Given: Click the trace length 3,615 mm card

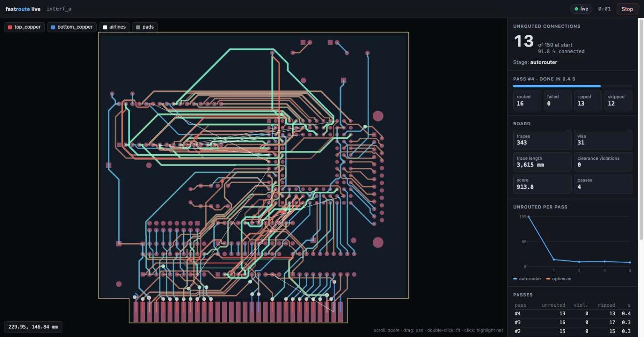Looking at the screenshot, I should point(542,162).
